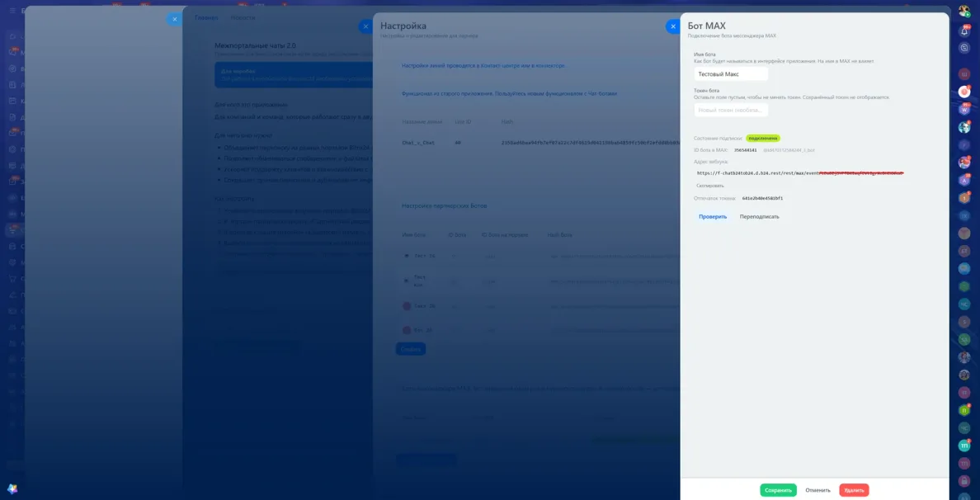The image size is (980, 500).
Task: Click the Имя бота field with 'Тестовый Макс'
Action: (x=731, y=74)
